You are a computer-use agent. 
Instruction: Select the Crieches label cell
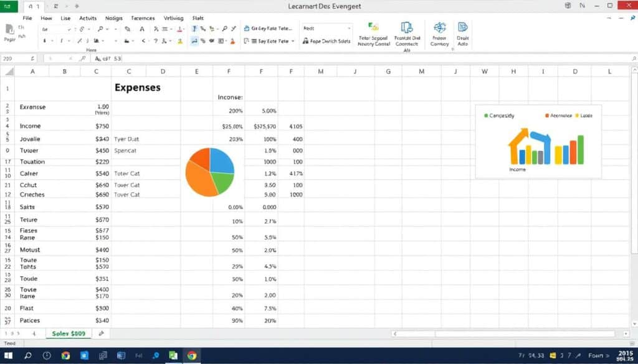tap(32, 195)
